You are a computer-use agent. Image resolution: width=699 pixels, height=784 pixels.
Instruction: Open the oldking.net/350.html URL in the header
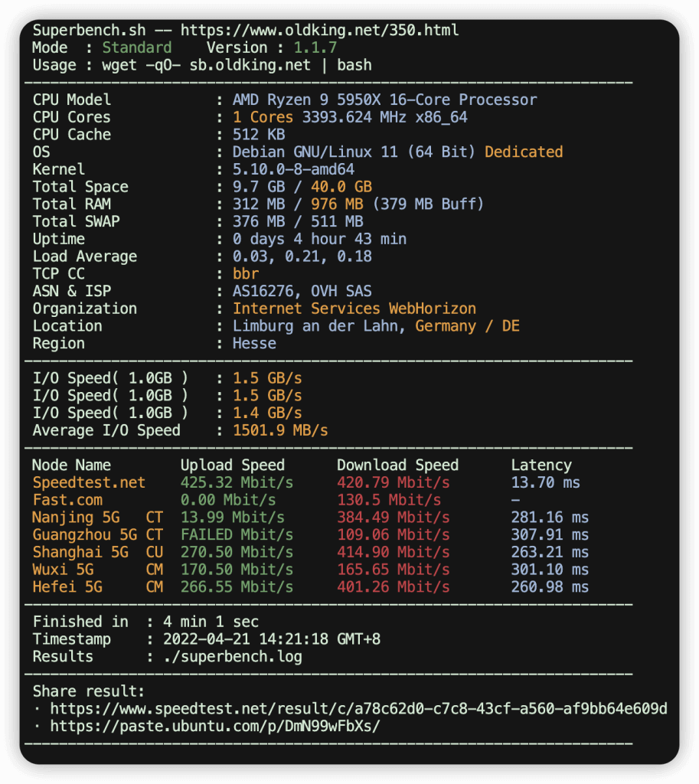pyautogui.click(x=319, y=31)
